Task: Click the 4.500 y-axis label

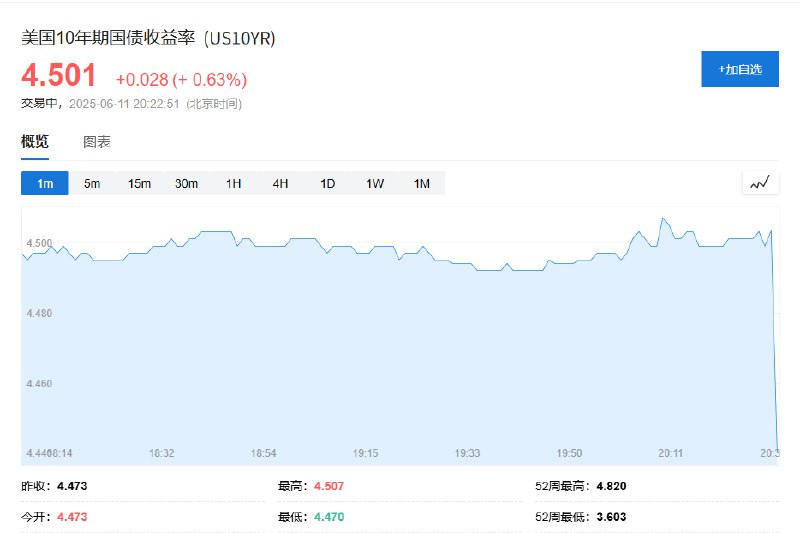Action: pyautogui.click(x=39, y=243)
